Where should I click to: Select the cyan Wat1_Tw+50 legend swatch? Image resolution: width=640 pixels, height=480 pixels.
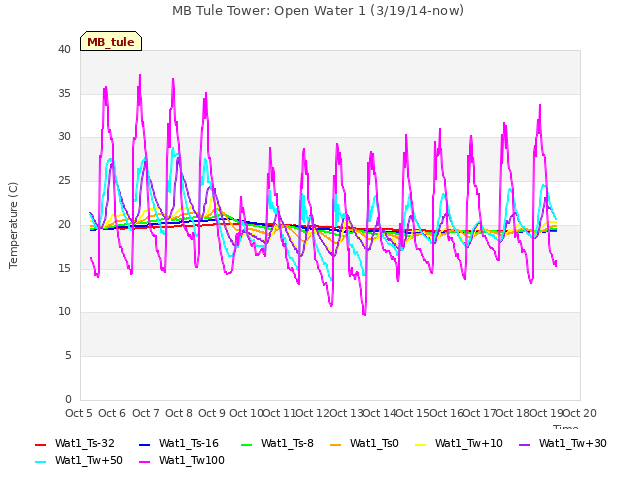[41, 462]
